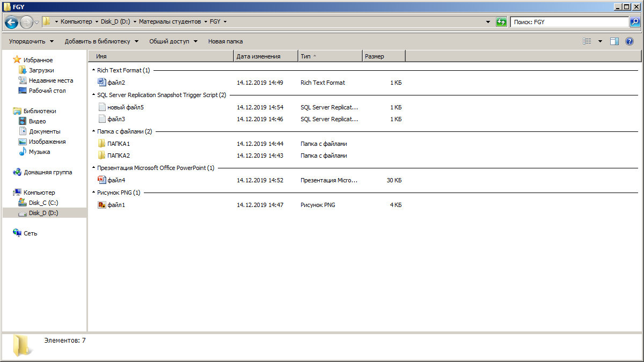Collapse the SQL Server Replication Snapshot group
644x362 pixels.
tap(93, 95)
